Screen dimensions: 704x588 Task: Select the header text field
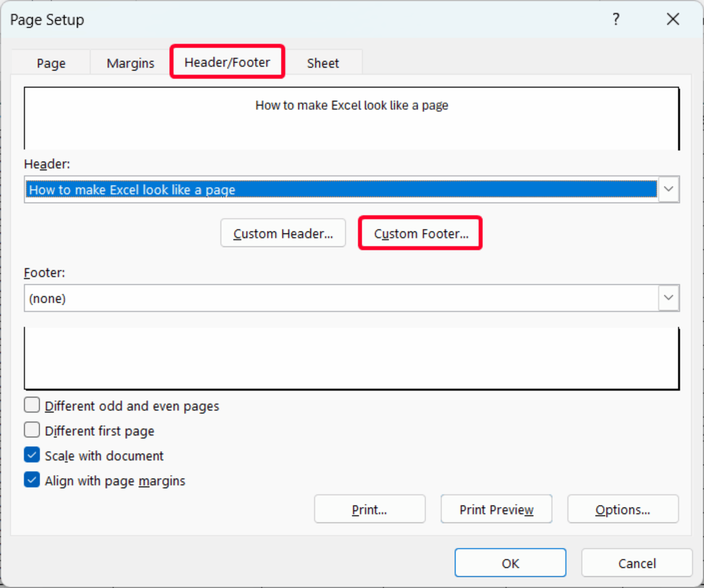tap(309, 189)
